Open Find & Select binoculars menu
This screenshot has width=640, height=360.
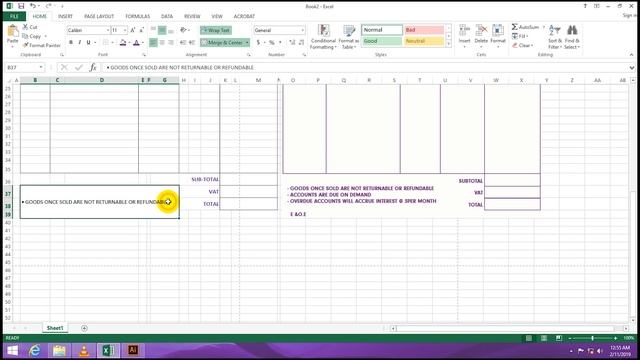pos(572,37)
